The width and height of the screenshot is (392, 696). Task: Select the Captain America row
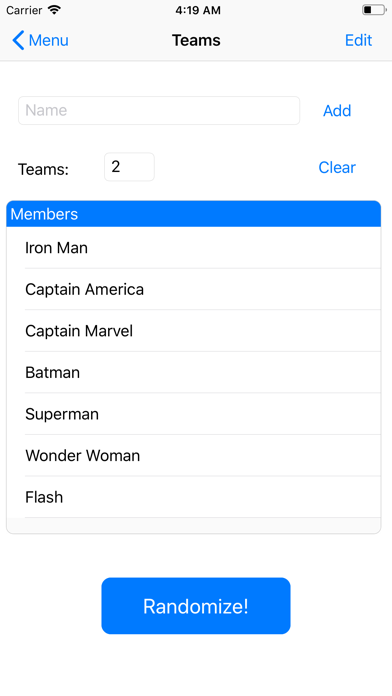[x=194, y=289]
